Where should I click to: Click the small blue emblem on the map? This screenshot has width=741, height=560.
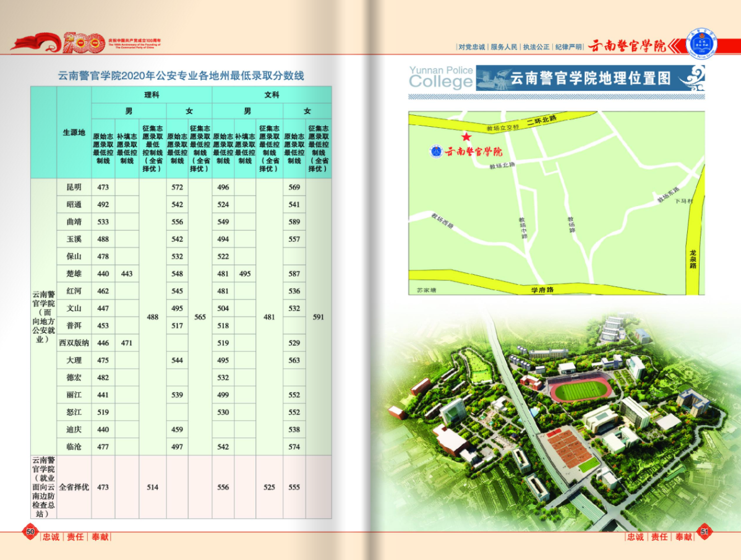(x=435, y=151)
